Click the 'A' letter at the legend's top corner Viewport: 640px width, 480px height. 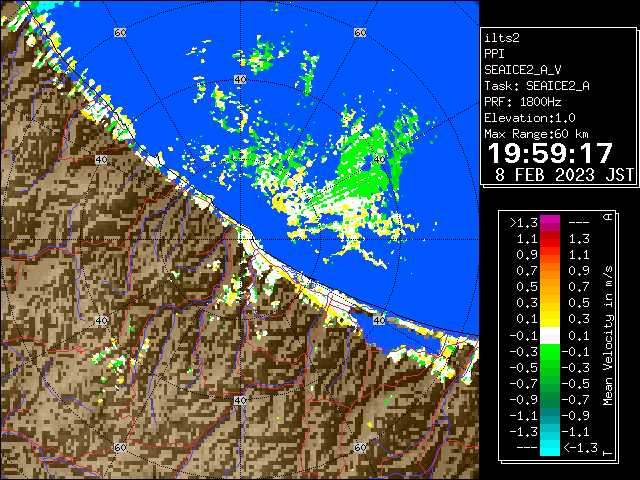(x=608, y=217)
